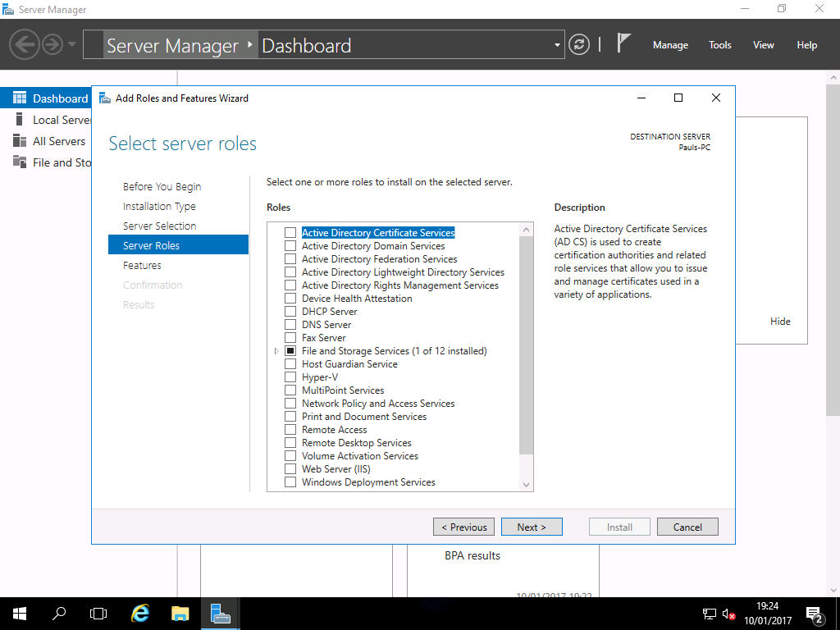Image resolution: width=840 pixels, height=630 pixels.
Task: Click the Server Manager taskbar icon
Action: click(x=220, y=614)
